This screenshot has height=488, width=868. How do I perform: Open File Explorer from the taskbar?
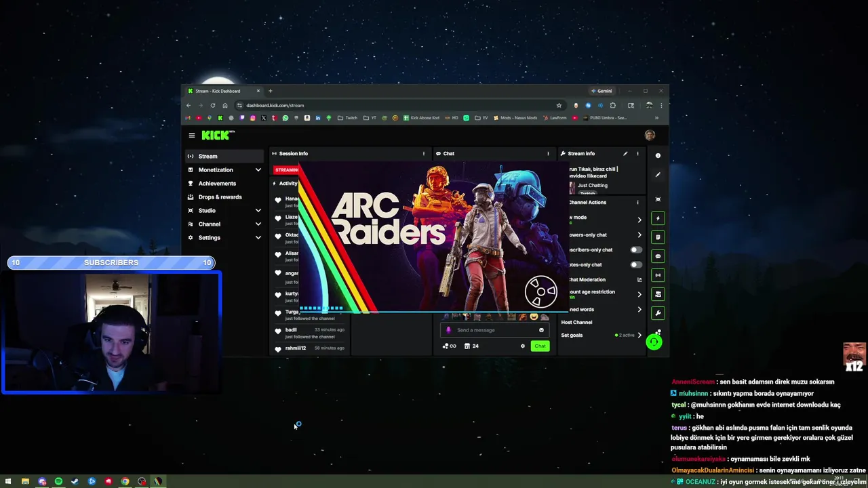point(25,482)
